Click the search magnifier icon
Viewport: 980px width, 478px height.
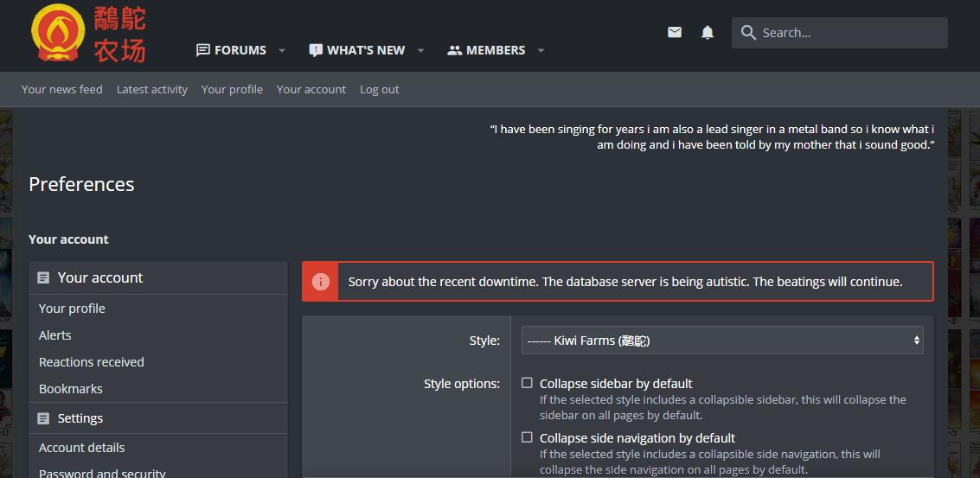pos(748,33)
